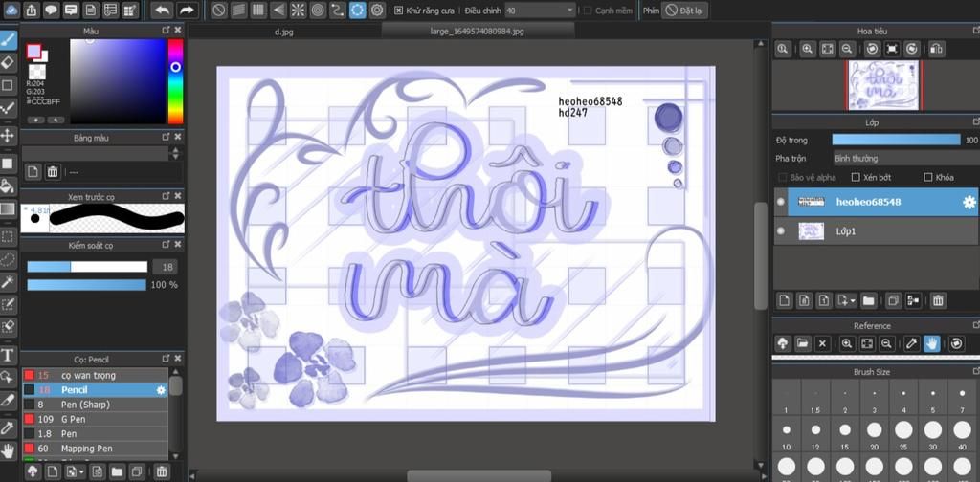Click the Navigator preview thumbnail
The height and width of the screenshot is (482, 980).
(883, 85)
